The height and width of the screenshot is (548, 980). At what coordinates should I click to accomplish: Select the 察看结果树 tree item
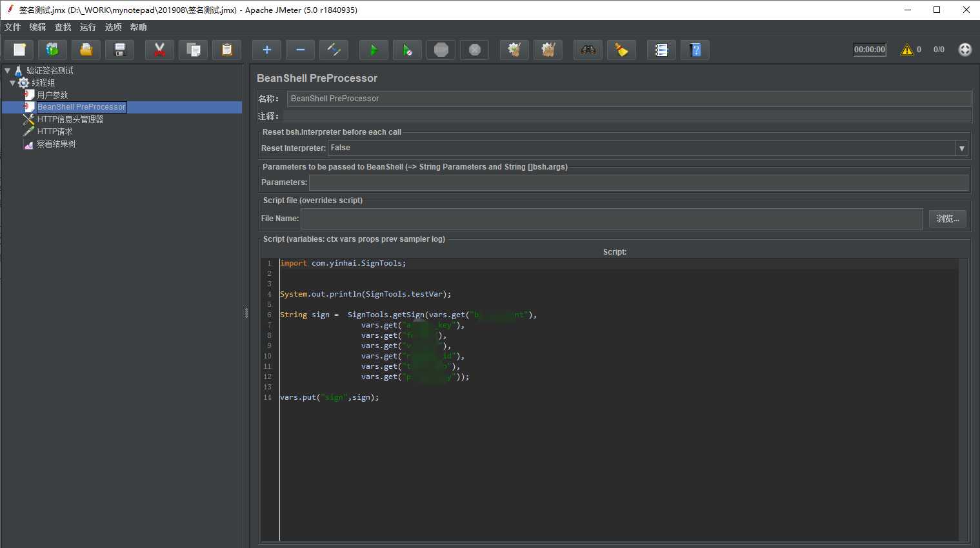click(x=56, y=144)
